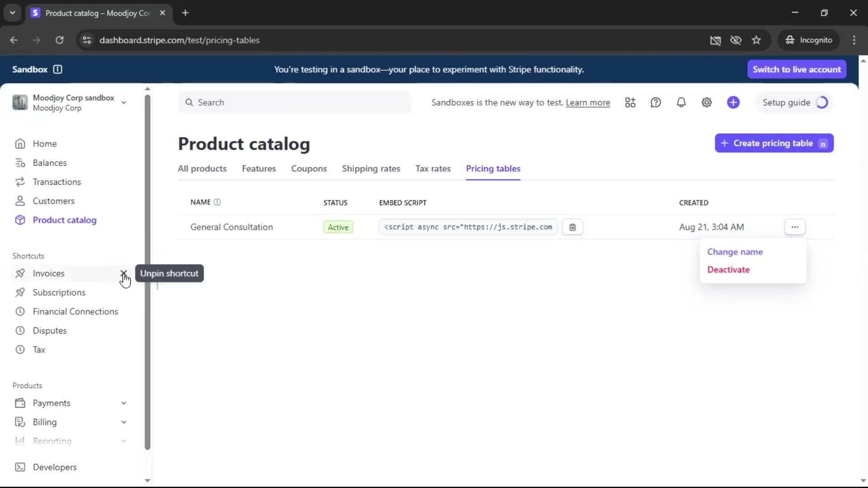
Task: Click the help question mark icon
Action: coord(656,103)
